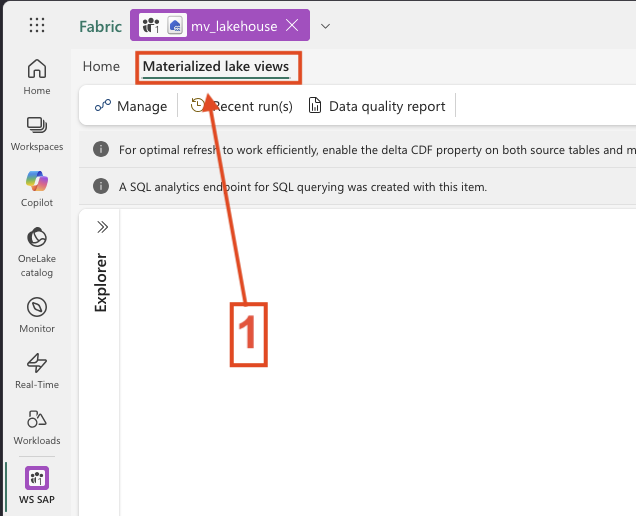Close the mv_lakehouse tab
This screenshot has height=516, width=636.
(292, 25)
